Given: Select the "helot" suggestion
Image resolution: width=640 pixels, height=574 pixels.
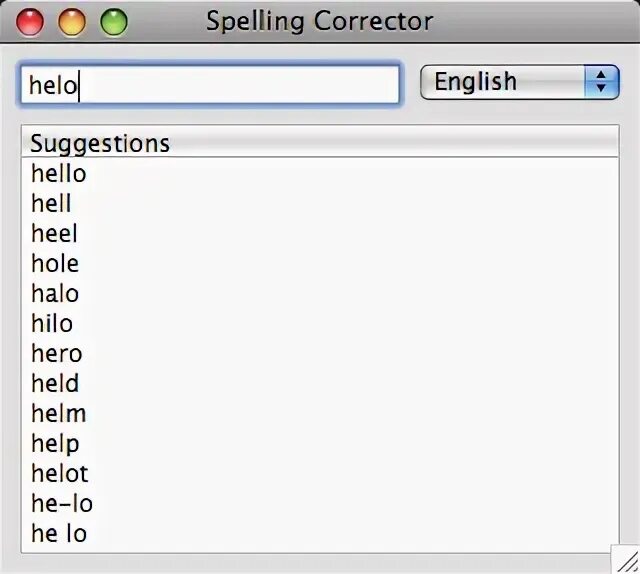Looking at the screenshot, I should click(60, 474).
